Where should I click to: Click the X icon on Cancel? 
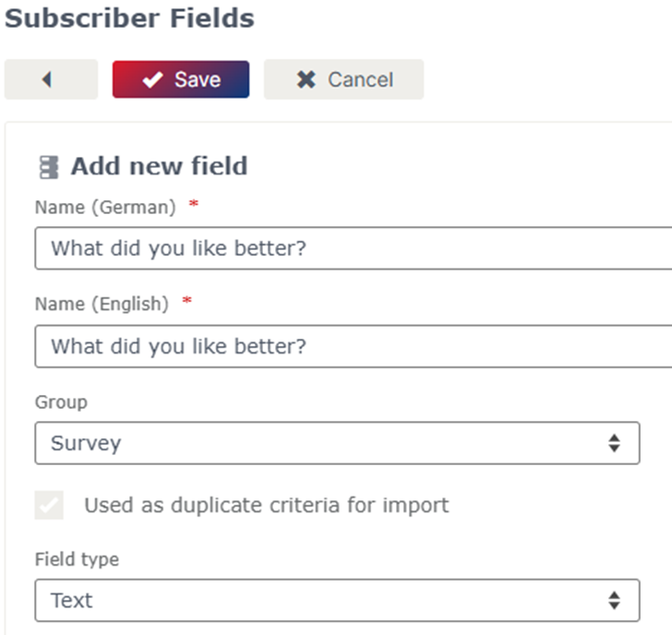[x=306, y=79]
